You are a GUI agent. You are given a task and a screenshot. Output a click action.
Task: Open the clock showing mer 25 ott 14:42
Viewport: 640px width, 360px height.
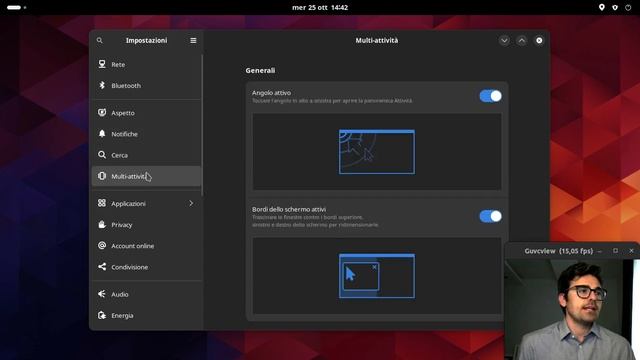click(320, 7)
